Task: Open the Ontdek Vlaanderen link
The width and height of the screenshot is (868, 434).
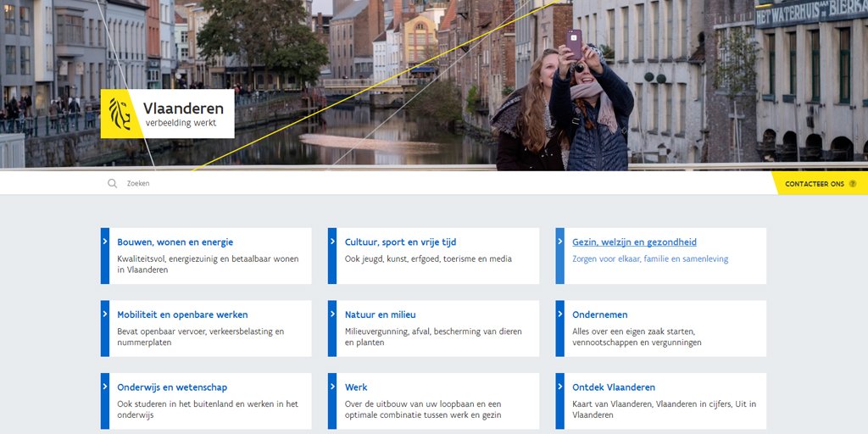Action: (614, 387)
